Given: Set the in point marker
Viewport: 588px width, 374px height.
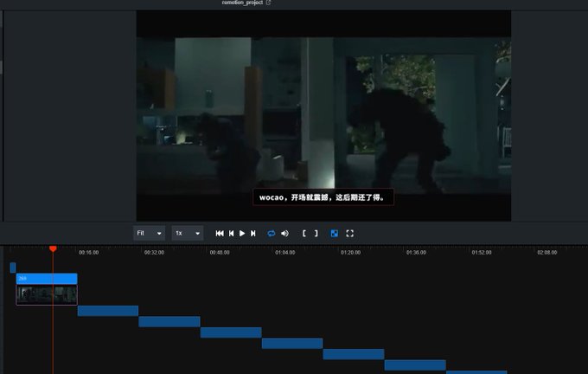Looking at the screenshot, I should (x=304, y=233).
